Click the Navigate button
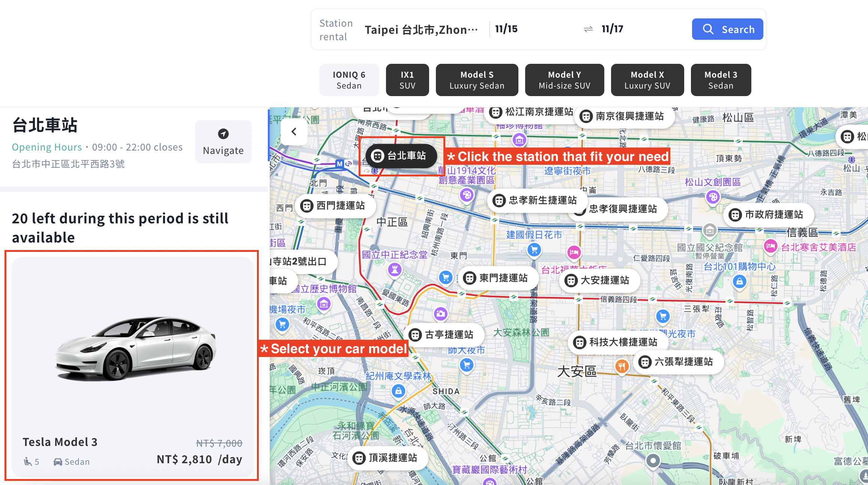 pos(223,142)
